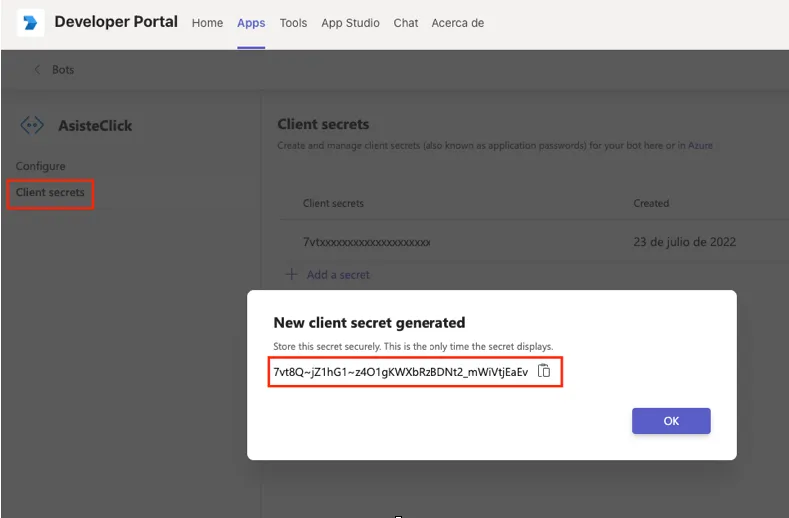Click the date 23 de julio de 2022
The width and height of the screenshot is (789, 518).
coord(684,242)
